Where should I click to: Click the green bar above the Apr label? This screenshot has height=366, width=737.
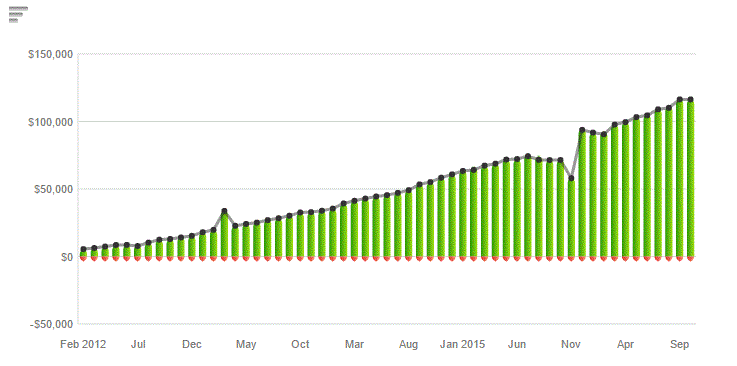[625, 190]
